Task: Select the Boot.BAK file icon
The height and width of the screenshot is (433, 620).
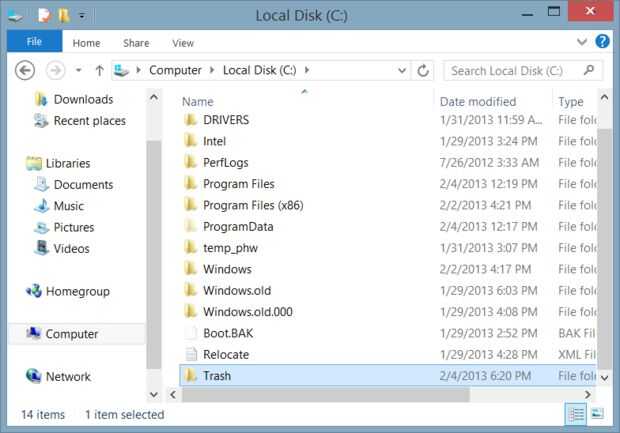Action: pyautogui.click(x=191, y=333)
